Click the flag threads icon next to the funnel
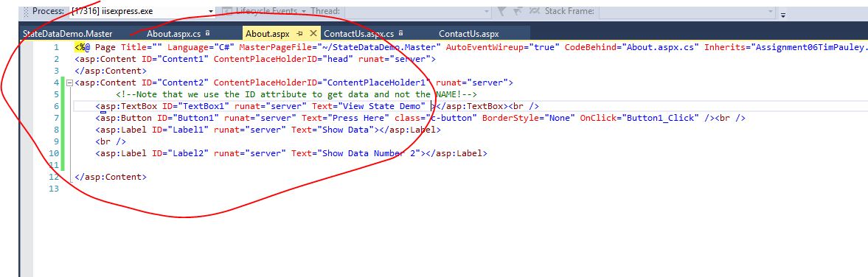The width and height of the screenshot is (868, 277). click(x=518, y=11)
